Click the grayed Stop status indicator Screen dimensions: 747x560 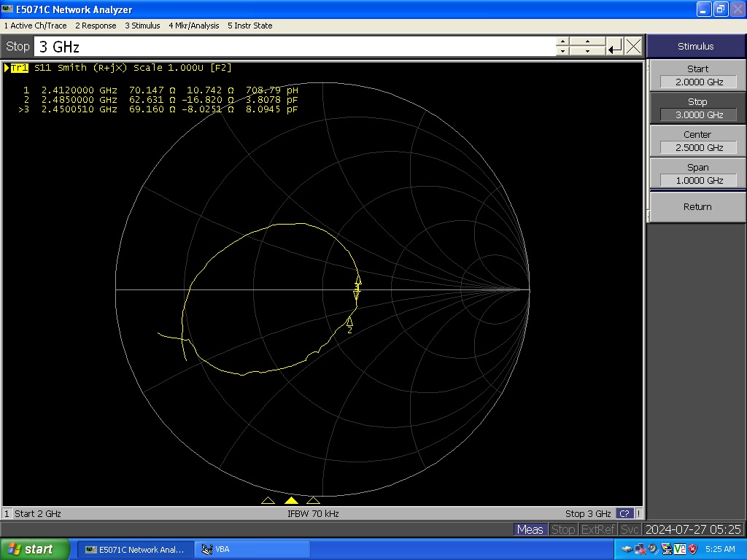point(563,529)
